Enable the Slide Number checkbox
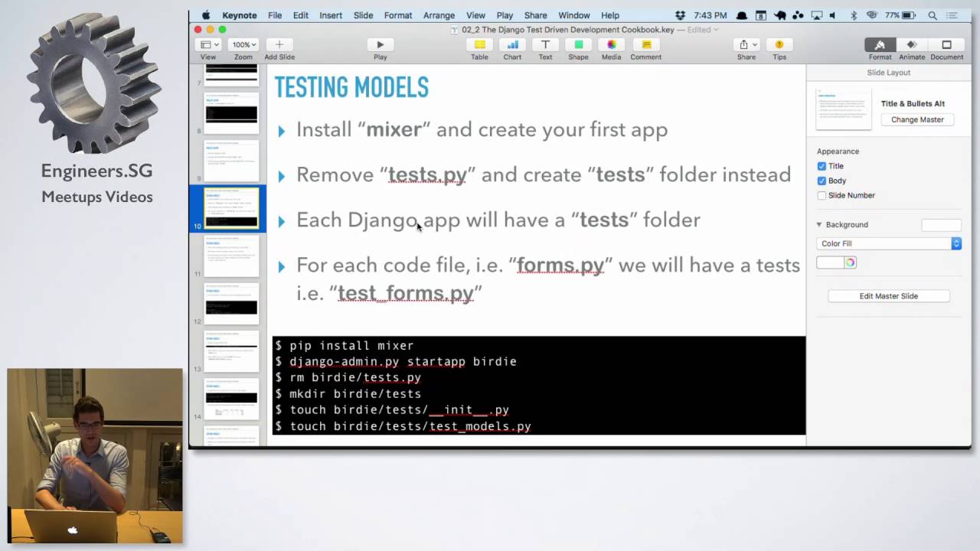 822,195
